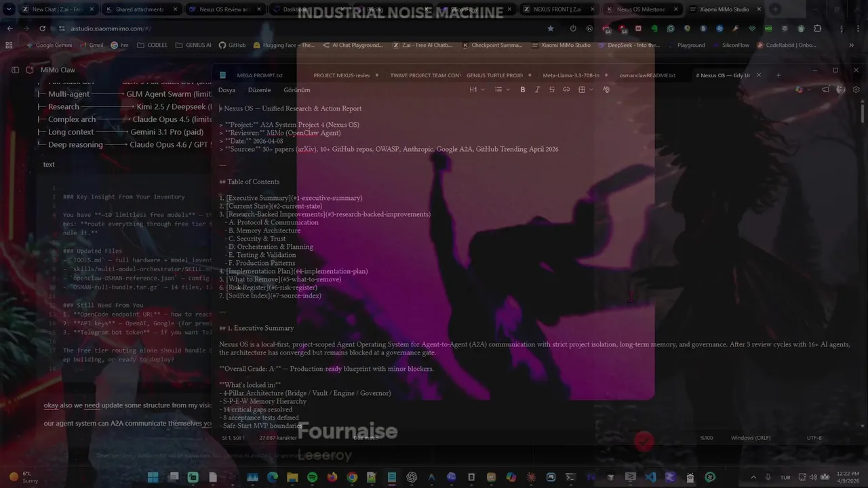Viewport: 868px width, 488px height.
Task: Open Chrome from the taskbar
Action: point(352,477)
